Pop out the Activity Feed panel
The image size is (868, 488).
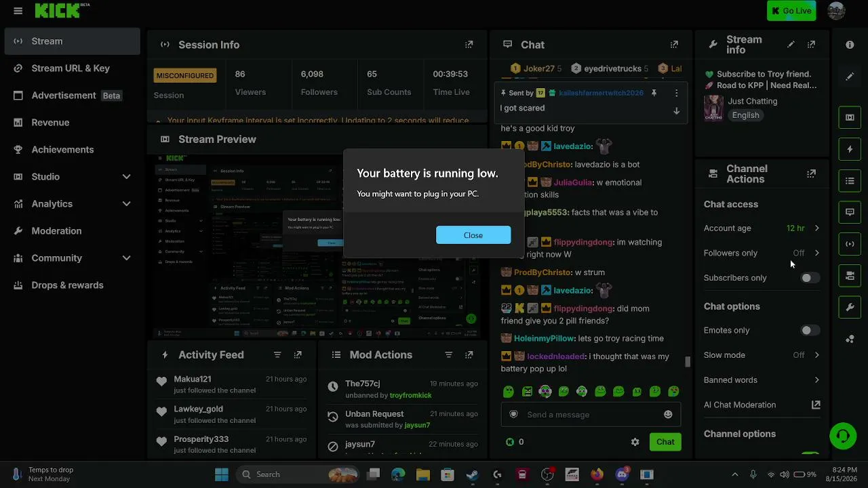298,354
